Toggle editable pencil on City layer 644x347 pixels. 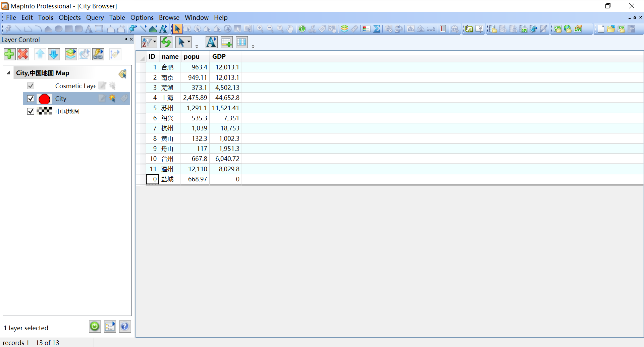coord(102,99)
